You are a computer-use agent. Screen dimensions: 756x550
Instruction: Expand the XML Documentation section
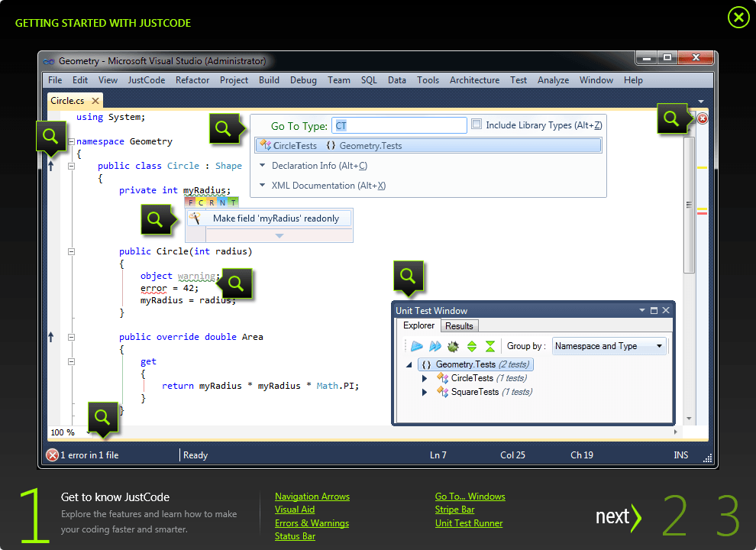[x=262, y=185]
